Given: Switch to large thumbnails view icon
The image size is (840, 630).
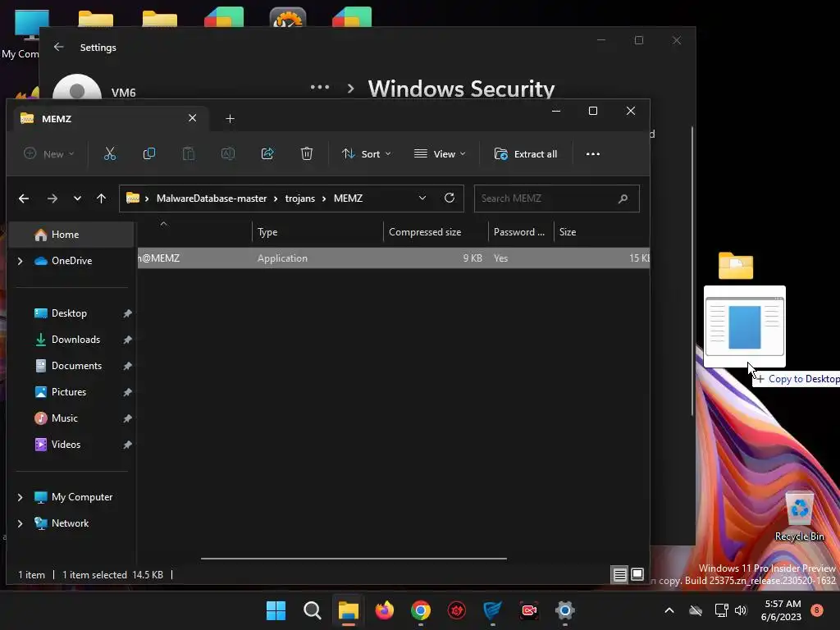Looking at the screenshot, I should tap(637, 575).
